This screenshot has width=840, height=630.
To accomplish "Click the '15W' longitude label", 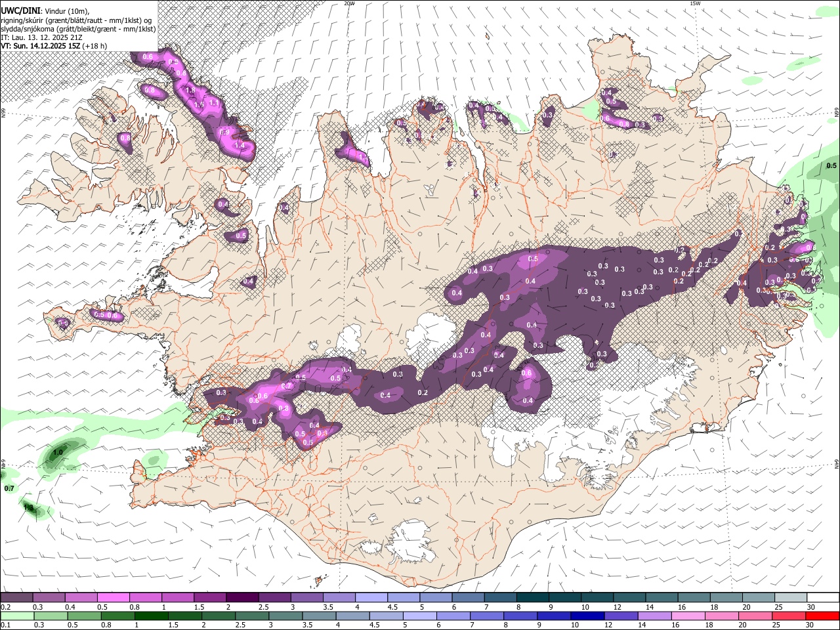I will 695,3.
